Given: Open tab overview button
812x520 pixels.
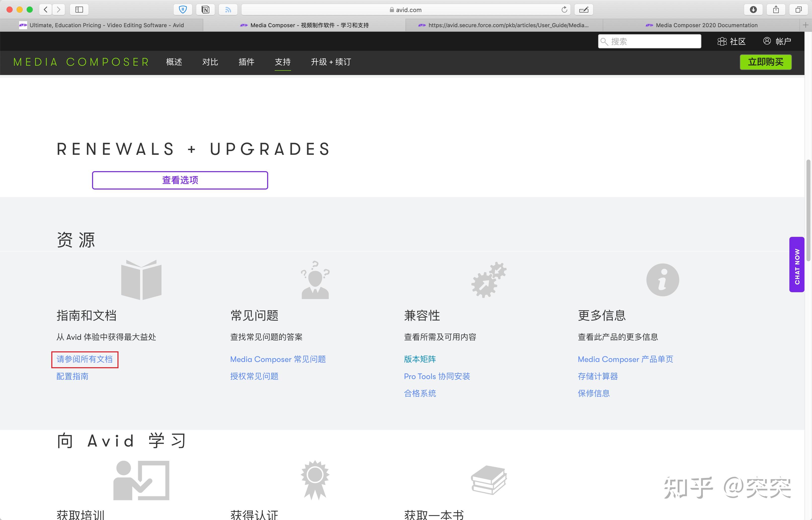Looking at the screenshot, I should 798,10.
